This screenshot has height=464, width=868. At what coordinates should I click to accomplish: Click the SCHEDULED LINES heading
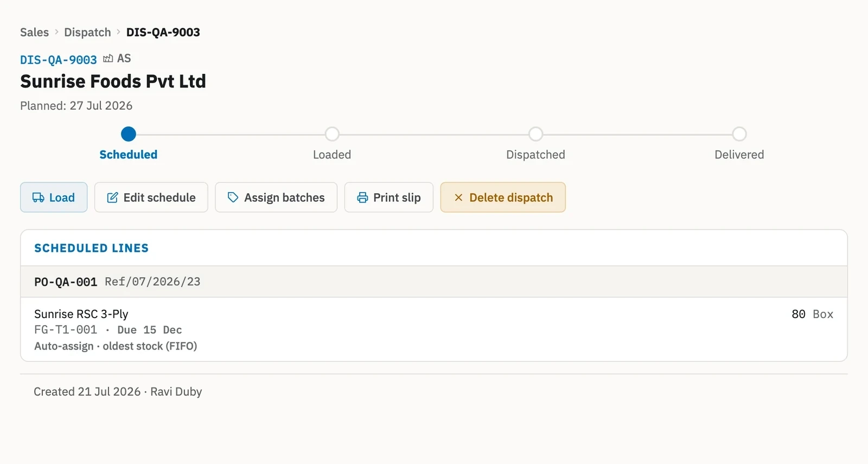click(x=91, y=248)
